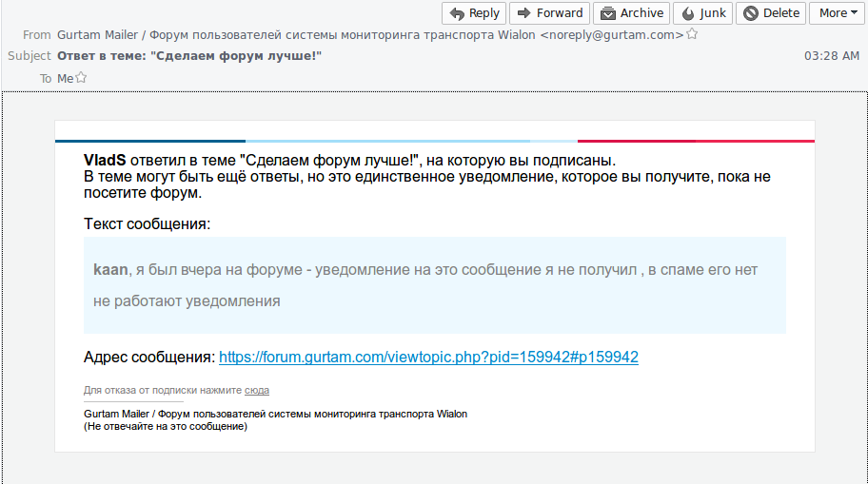Image resolution: width=868 pixels, height=484 pixels.
Task: Click the "Текст сообщения:" label
Action: click(147, 224)
